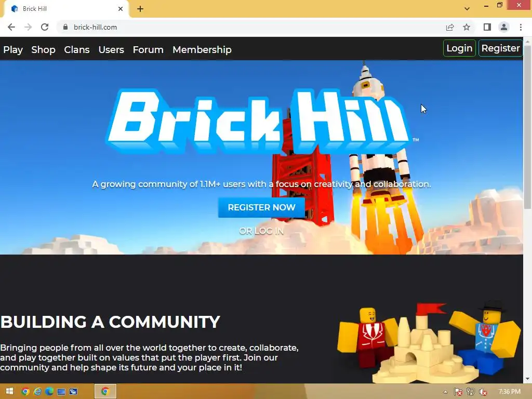Launch Chrome from taskbar pinned icon
The width and height of the screenshot is (532, 399).
(25, 392)
